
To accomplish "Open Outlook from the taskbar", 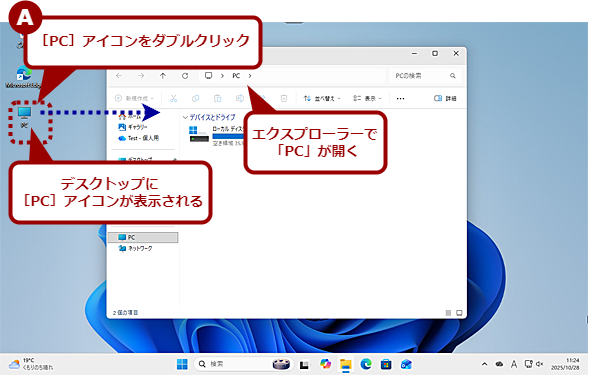I will [406, 364].
